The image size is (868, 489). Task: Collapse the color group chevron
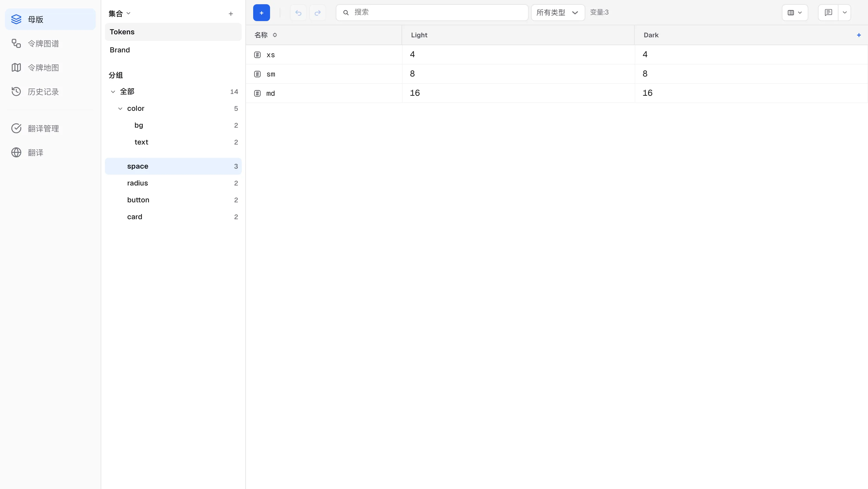click(x=120, y=109)
